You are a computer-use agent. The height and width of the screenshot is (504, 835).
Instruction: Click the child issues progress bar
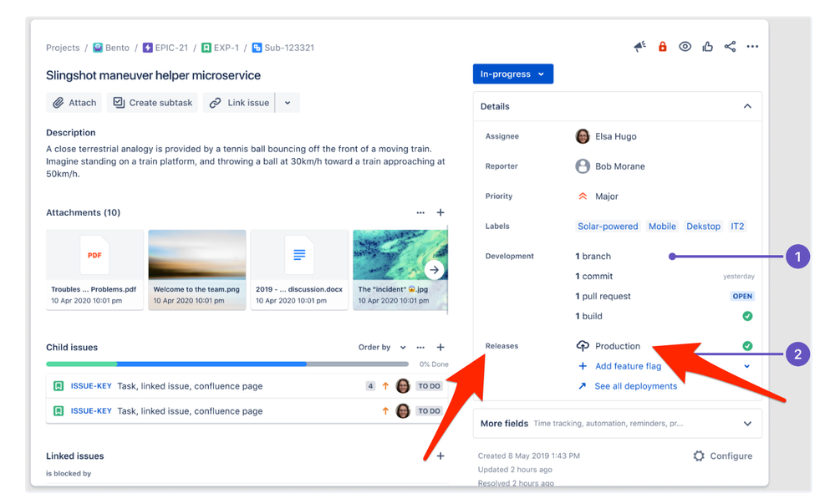click(x=227, y=364)
